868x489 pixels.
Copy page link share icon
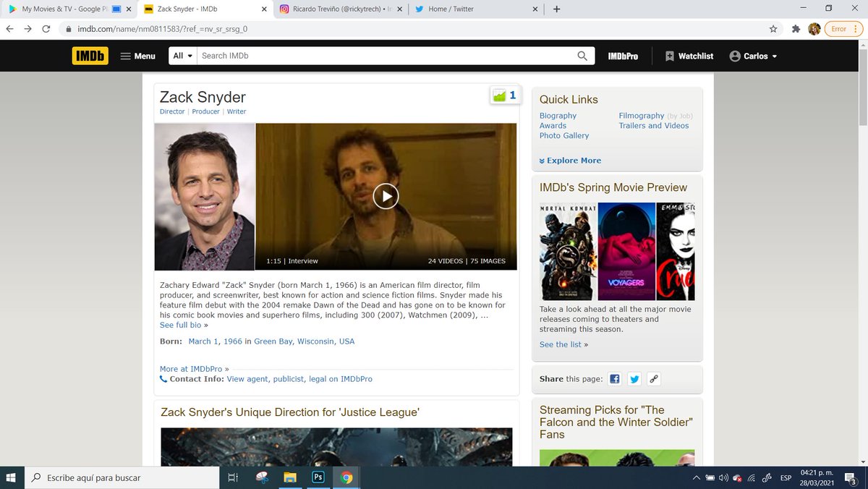654,379
